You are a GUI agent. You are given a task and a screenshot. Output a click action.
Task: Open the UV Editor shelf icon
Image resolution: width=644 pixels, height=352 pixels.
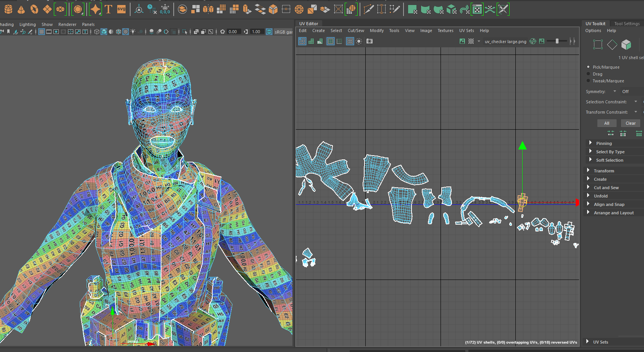(477, 9)
